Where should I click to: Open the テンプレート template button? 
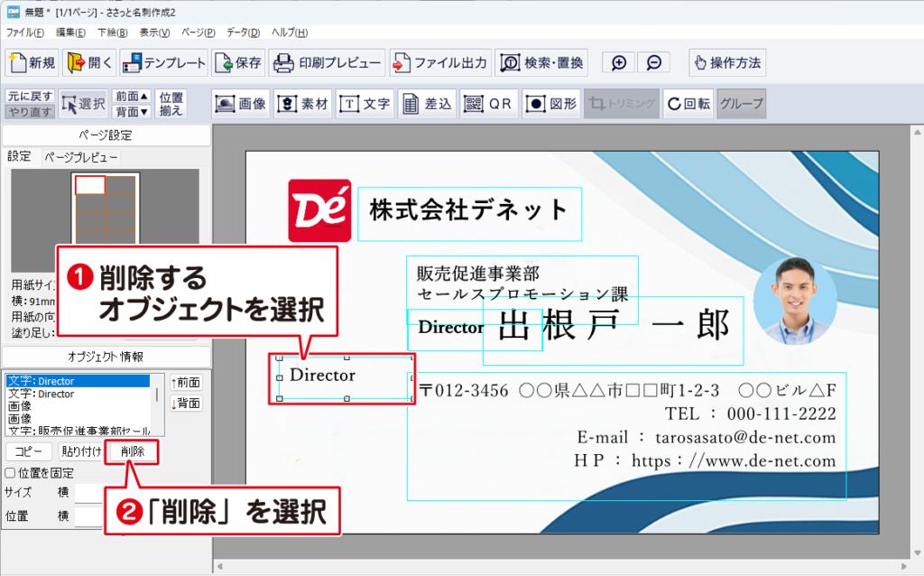(164, 62)
